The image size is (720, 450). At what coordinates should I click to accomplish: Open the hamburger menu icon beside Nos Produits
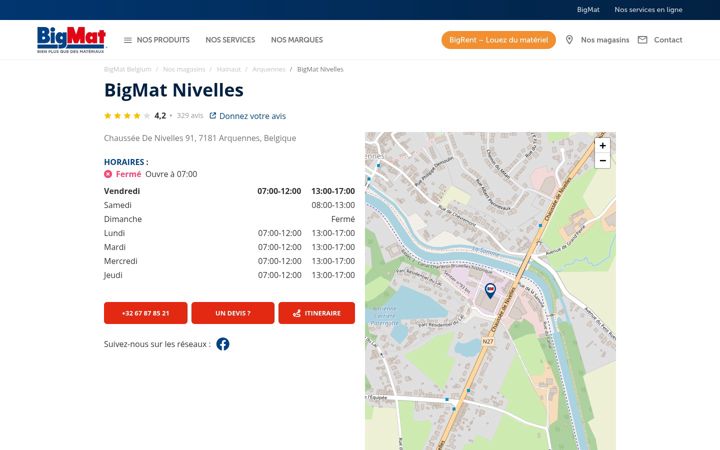click(x=128, y=40)
